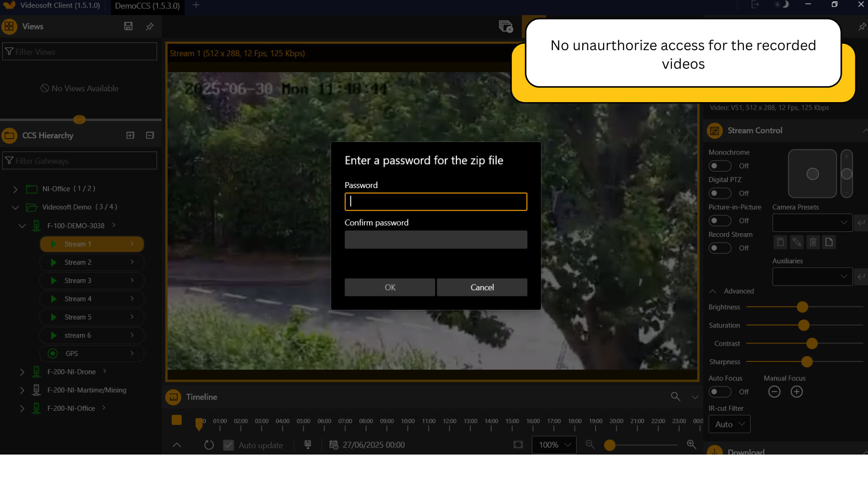Viewport: 868px width, 488px height.
Task: Click the save views icon
Action: [128, 26]
